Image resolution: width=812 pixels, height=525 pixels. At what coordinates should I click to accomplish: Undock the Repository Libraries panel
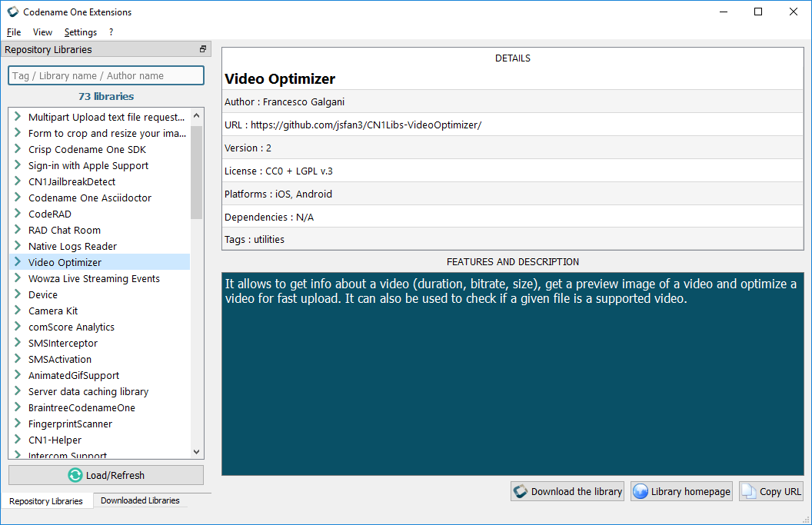click(x=202, y=49)
